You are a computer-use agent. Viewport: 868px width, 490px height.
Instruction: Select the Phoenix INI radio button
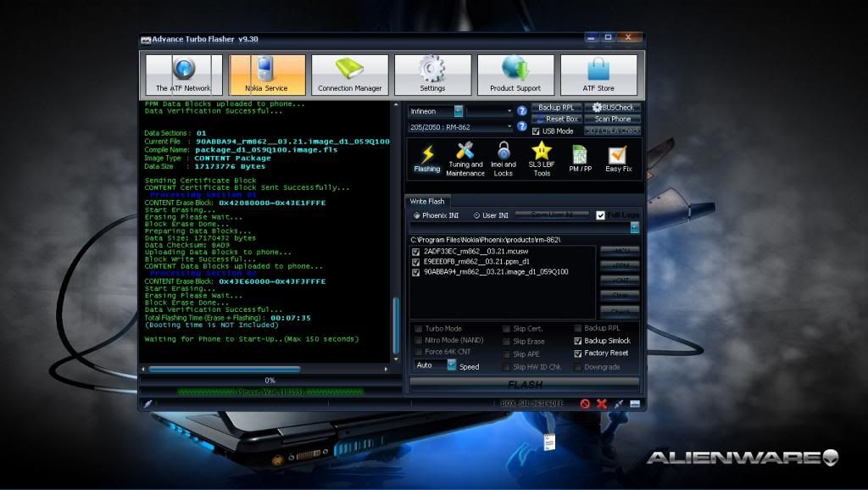pos(415,215)
